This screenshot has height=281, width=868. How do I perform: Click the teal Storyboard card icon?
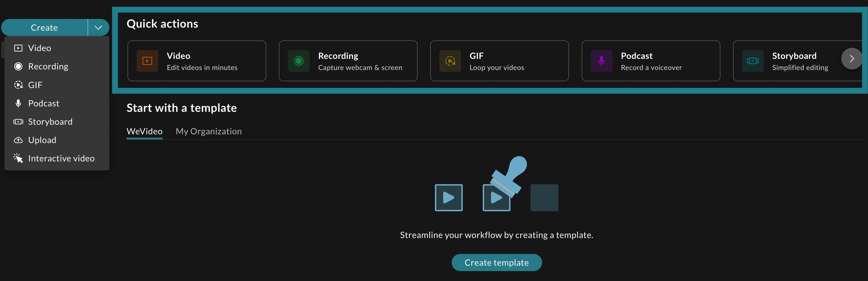tap(752, 61)
